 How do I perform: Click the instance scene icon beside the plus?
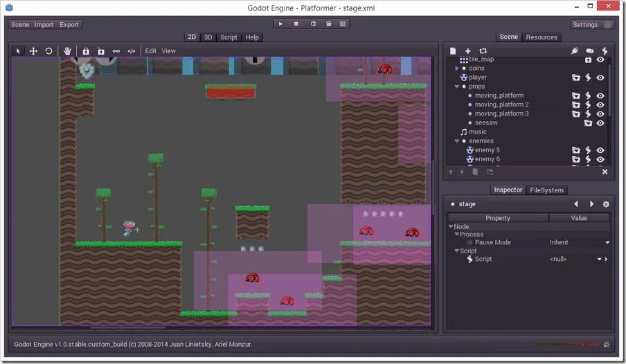pos(483,51)
